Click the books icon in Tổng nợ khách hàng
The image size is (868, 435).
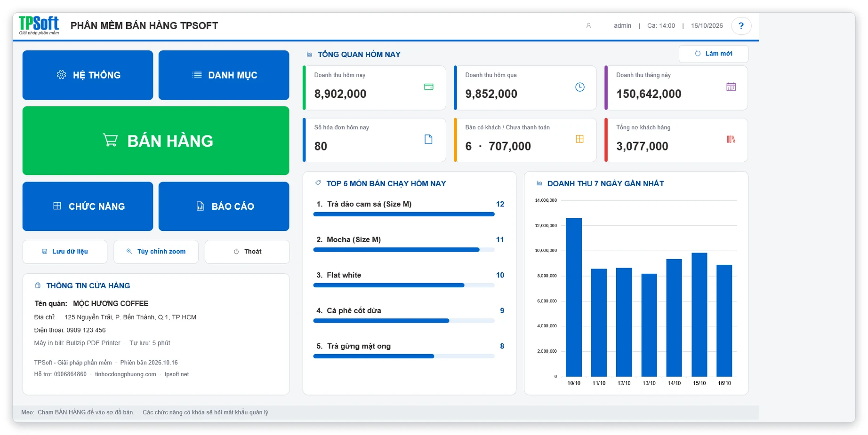731,139
